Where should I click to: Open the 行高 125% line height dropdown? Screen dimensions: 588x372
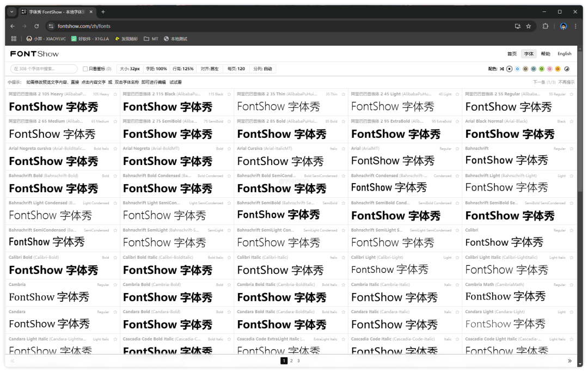[182, 69]
